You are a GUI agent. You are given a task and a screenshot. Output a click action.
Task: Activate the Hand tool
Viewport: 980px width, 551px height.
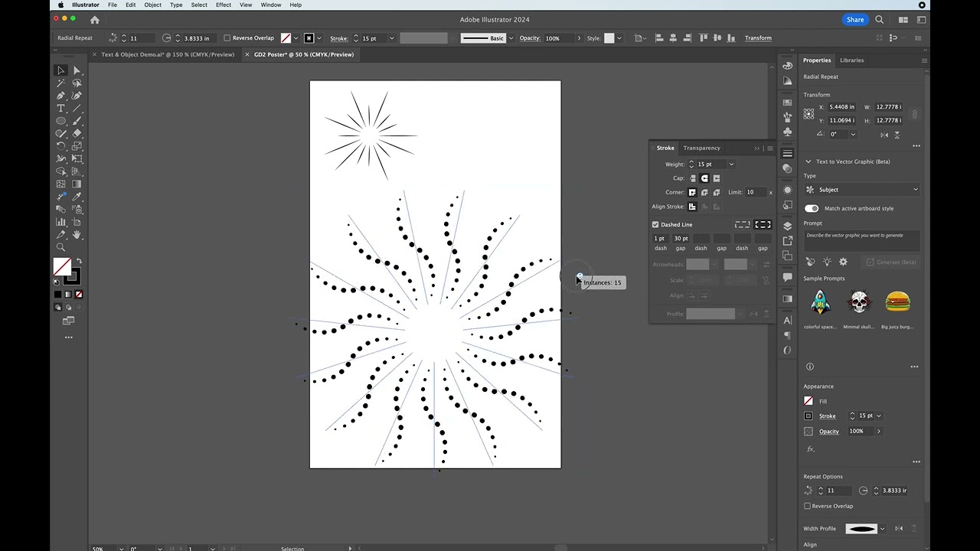(x=77, y=234)
